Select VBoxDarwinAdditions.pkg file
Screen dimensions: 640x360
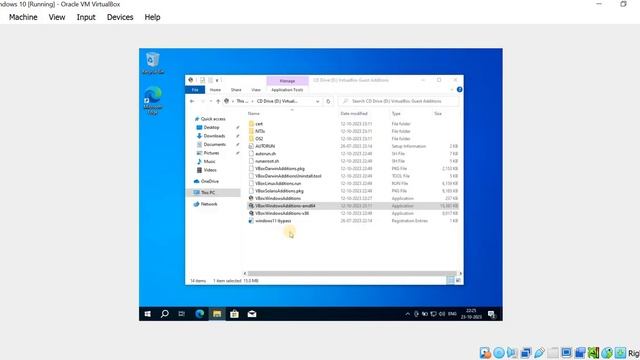[x=280, y=169]
